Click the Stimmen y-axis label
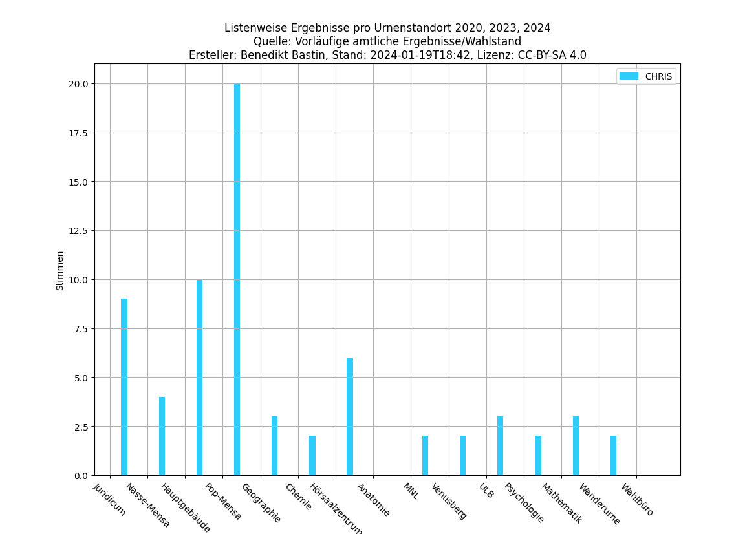 click(60, 270)
